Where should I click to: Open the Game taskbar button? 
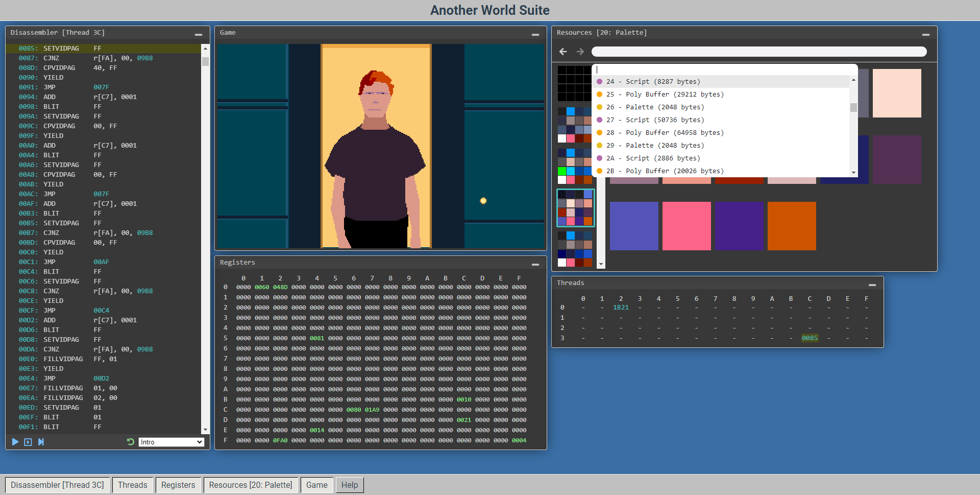tap(317, 485)
